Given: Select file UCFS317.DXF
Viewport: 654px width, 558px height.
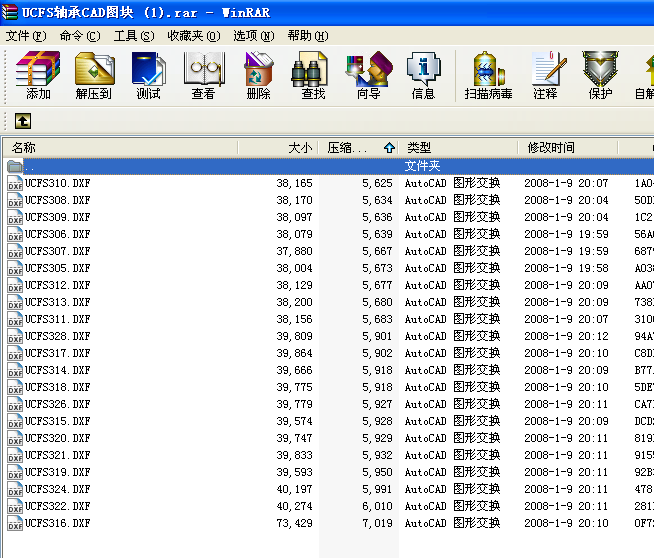Looking at the screenshot, I should click(x=58, y=353).
